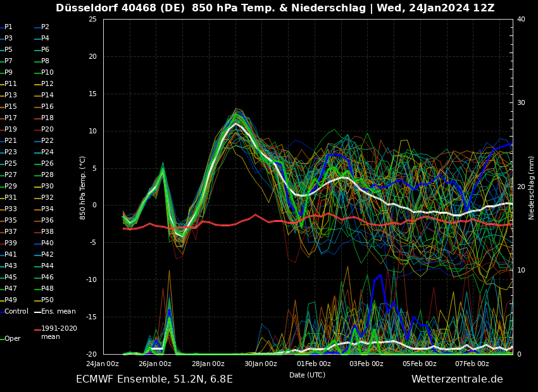This screenshot has height=392, width=538.
Task: Click the Wetterzentrale.de text
Action: pos(457,379)
